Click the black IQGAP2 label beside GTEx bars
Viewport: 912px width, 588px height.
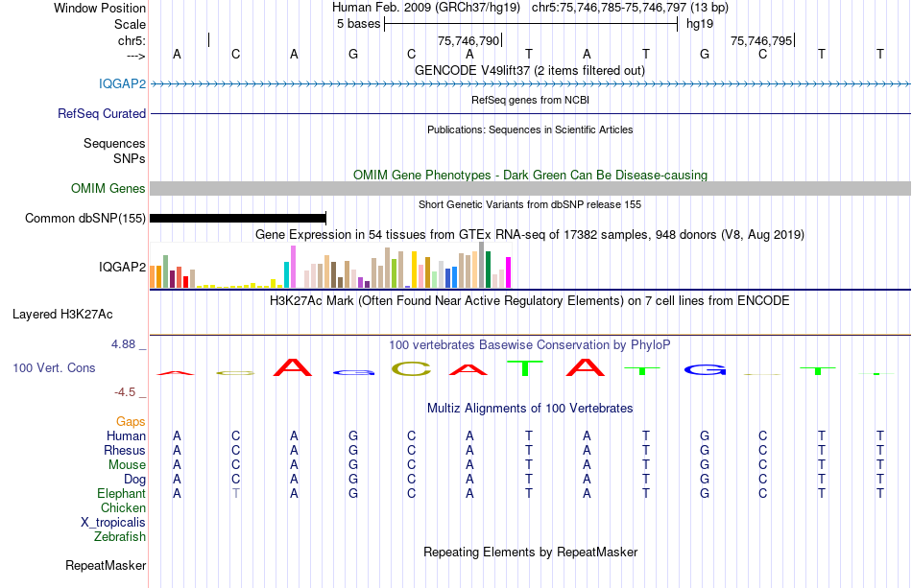[x=122, y=267]
